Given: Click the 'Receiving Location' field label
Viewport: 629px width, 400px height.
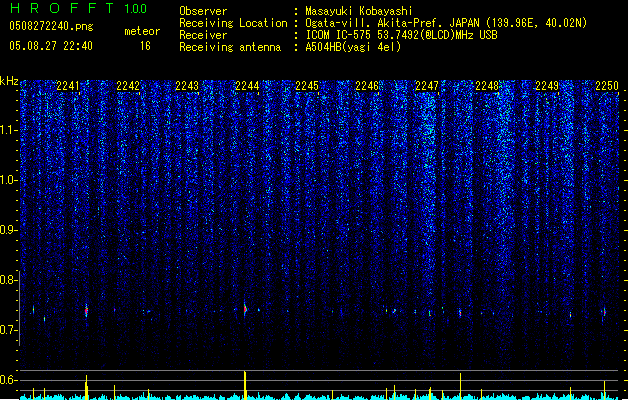Looking at the screenshot, I should pos(233,23).
